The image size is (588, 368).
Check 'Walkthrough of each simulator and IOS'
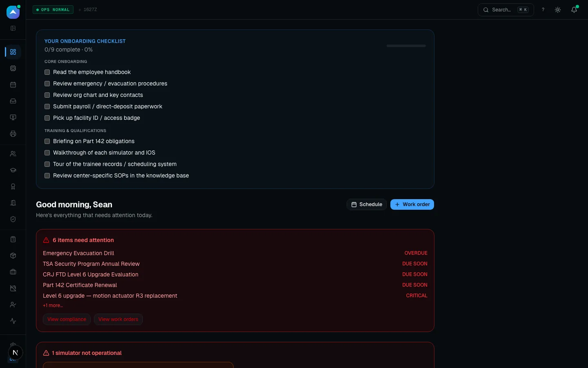[x=47, y=153]
